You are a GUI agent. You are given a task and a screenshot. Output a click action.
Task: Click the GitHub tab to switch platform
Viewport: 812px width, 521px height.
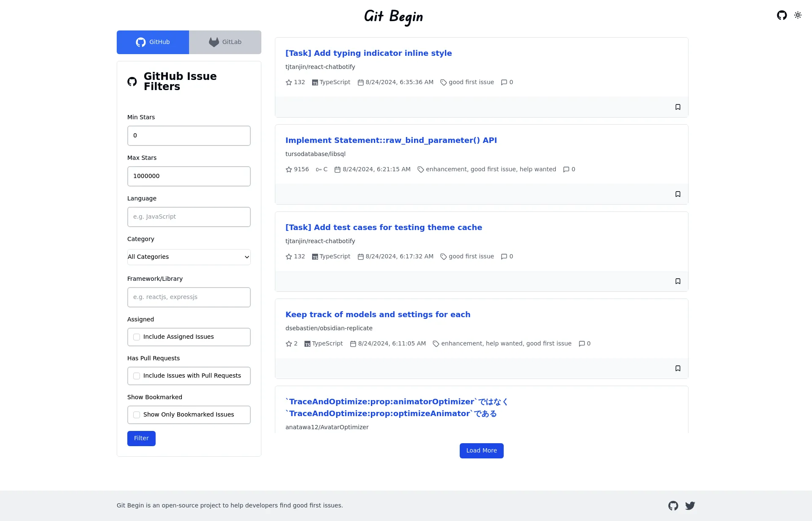(153, 42)
